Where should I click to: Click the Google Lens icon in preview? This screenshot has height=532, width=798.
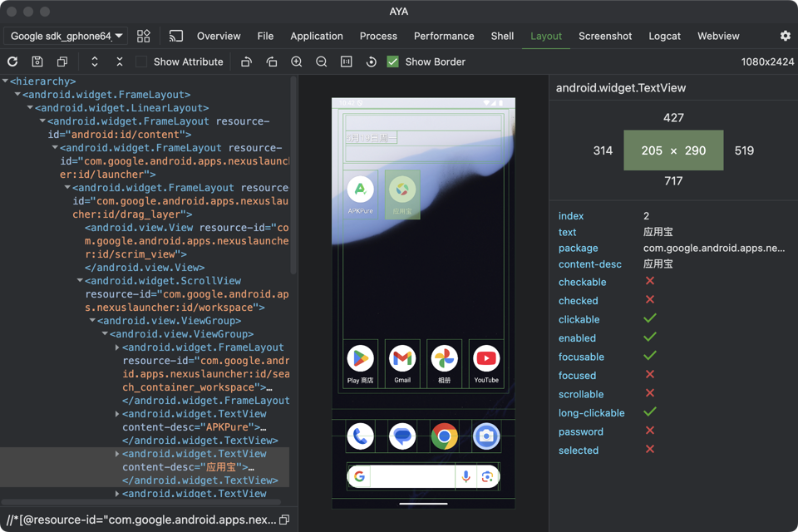(x=487, y=476)
